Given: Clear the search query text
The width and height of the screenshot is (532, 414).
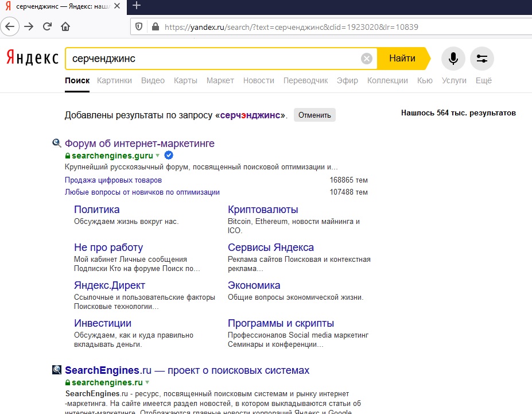Looking at the screenshot, I should (366, 59).
